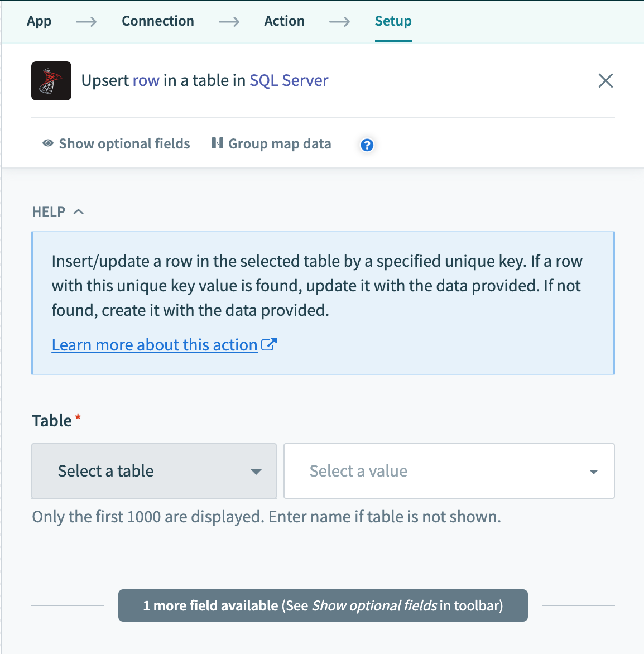
Task: Collapse the HELP section chevron
Action: click(x=79, y=211)
